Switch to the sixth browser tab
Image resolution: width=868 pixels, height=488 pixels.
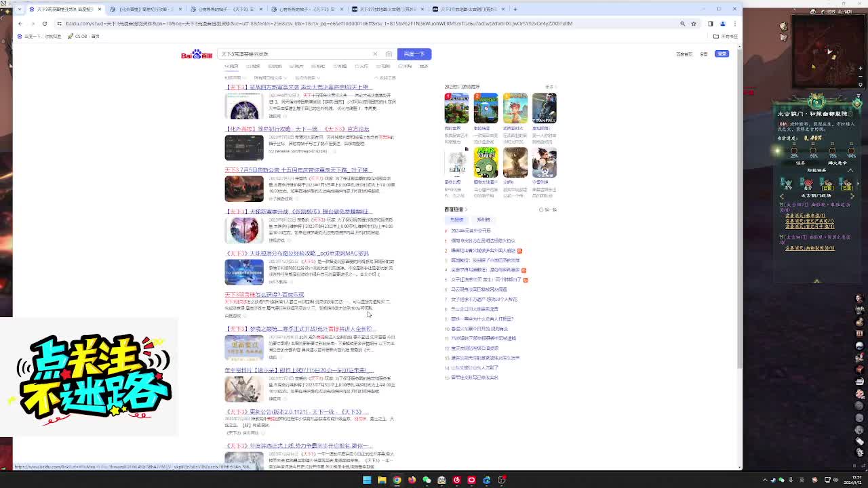click(x=468, y=9)
